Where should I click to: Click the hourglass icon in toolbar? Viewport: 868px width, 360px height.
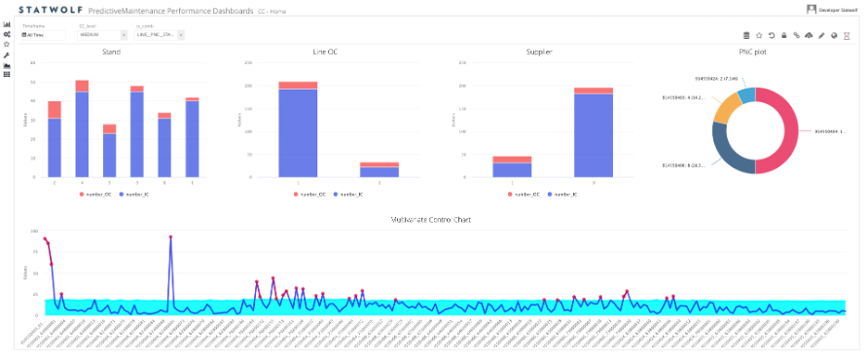pos(847,35)
